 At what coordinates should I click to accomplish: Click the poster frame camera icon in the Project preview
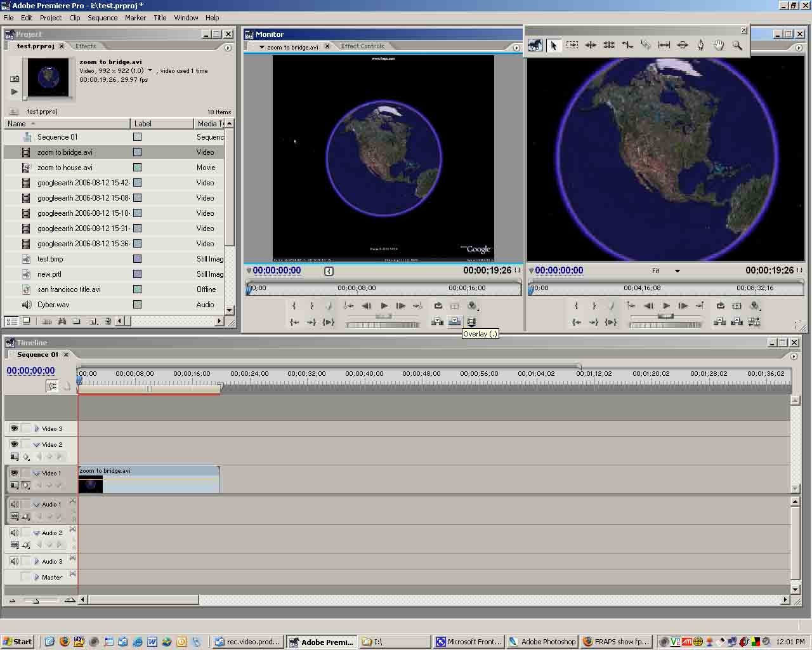(15, 79)
